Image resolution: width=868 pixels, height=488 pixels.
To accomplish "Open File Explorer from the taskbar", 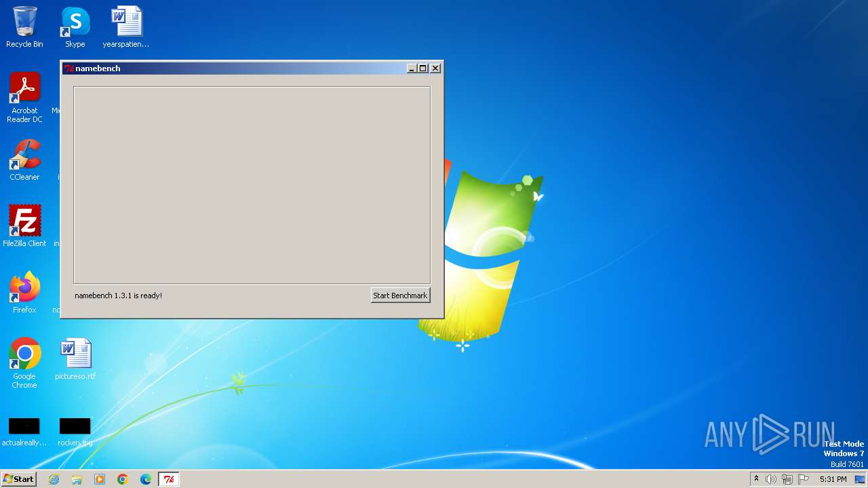I will pos(77,479).
